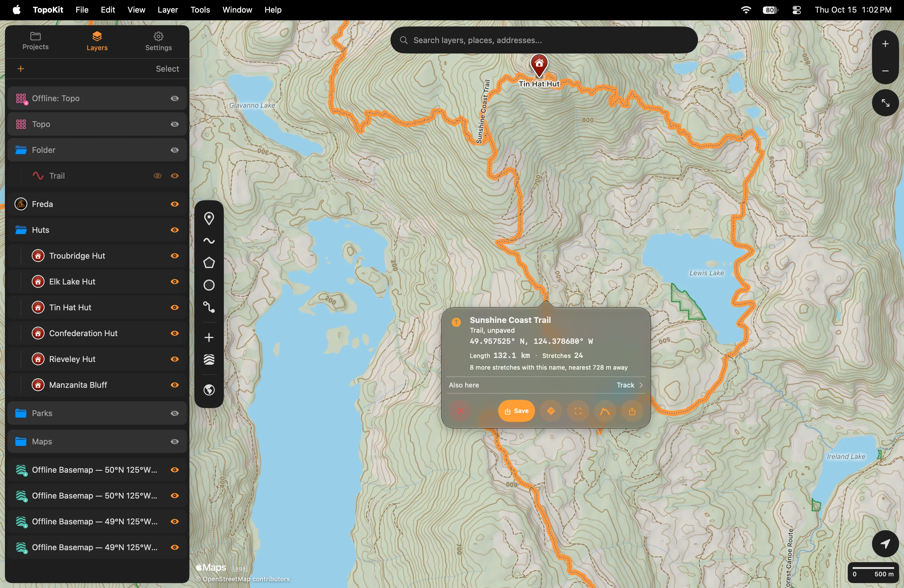
Task: Collapse the Folder containing Trail
Action: point(21,150)
